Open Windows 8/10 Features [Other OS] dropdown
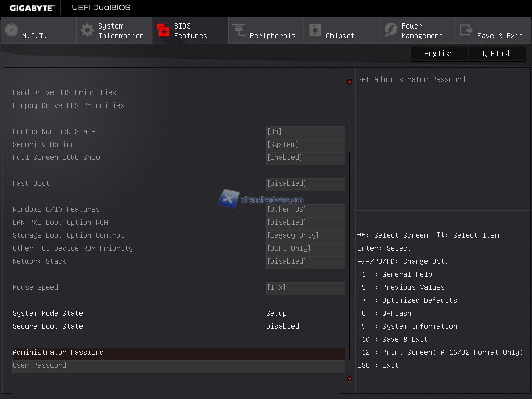The image size is (532, 399). 305,210
